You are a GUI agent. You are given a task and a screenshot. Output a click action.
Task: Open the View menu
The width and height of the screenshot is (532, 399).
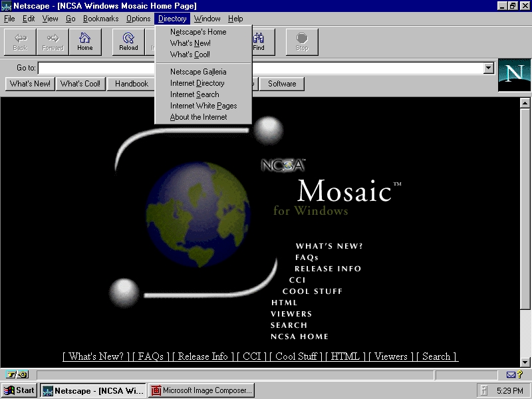click(x=50, y=19)
